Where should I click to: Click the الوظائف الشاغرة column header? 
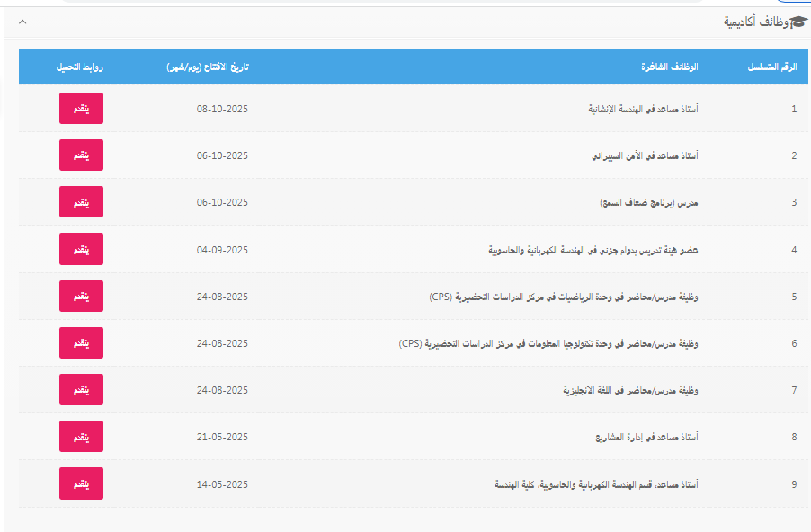(x=670, y=67)
